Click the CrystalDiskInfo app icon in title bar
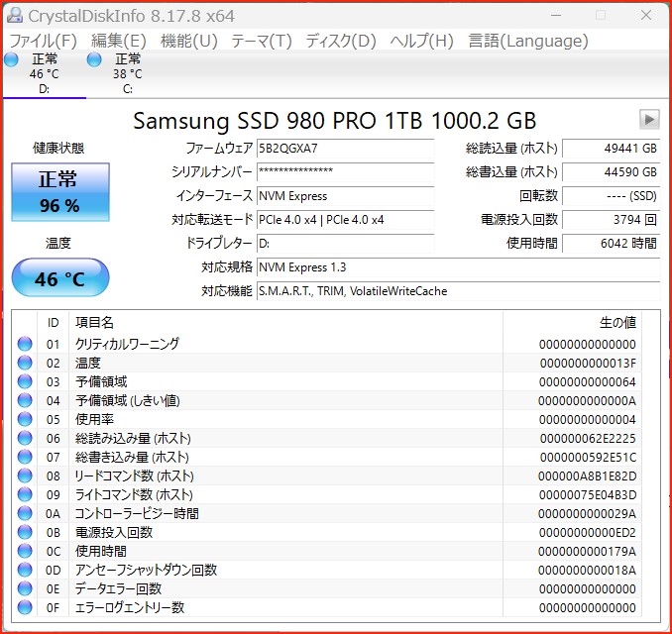This screenshot has width=672, height=634. point(14,15)
